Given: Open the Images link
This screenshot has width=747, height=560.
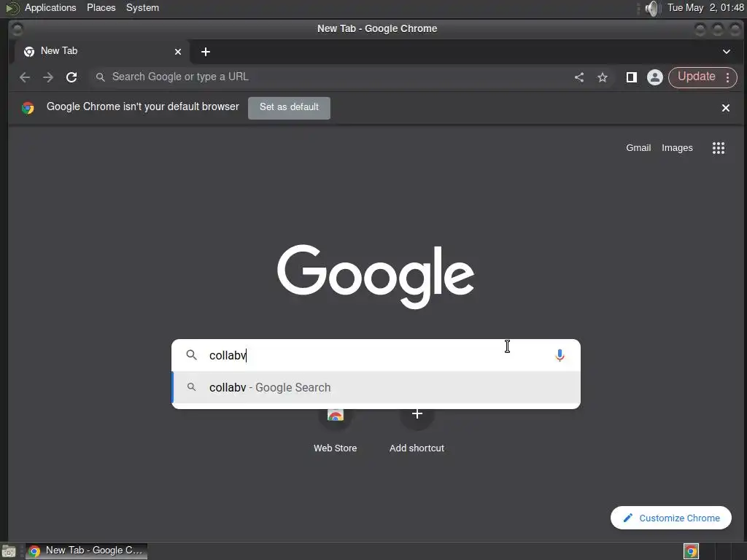Looking at the screenshot, I should pyautogui.click(x=677, y=148).
